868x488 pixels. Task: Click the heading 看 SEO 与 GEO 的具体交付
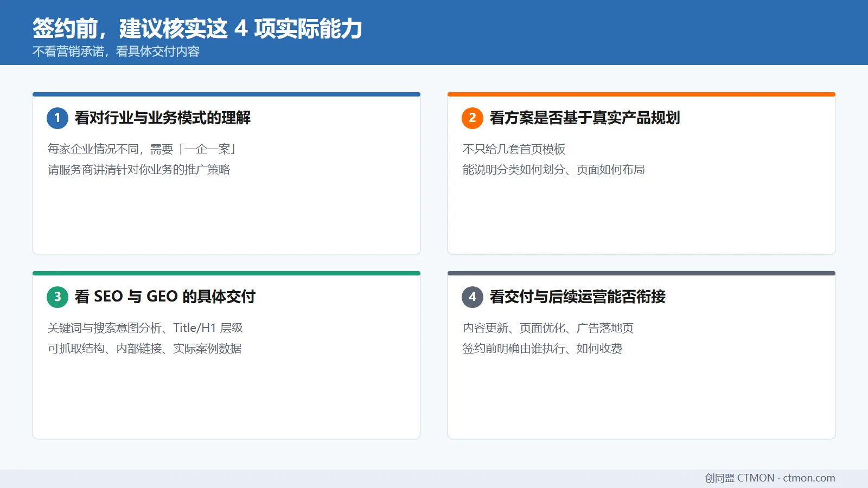(x=165, y=297)
